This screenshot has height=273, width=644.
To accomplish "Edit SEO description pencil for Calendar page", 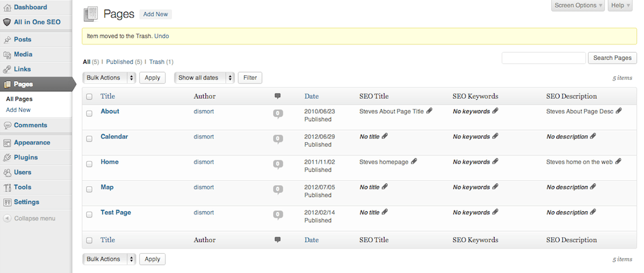I will (x=593, y=136).
